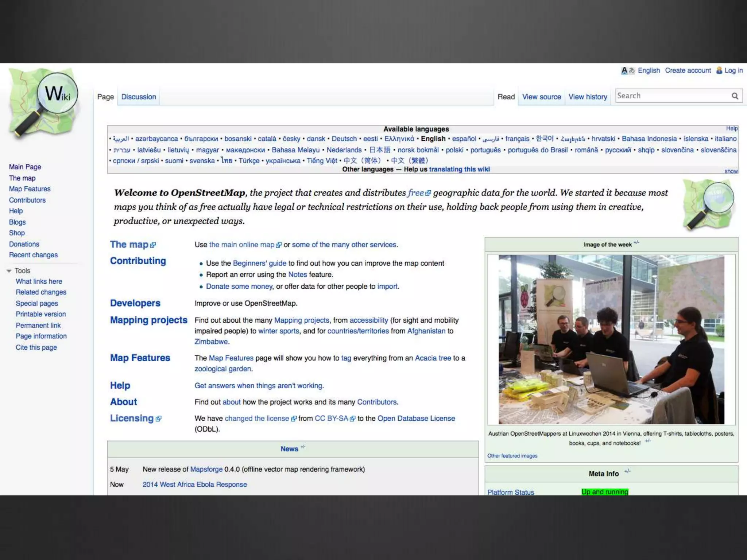The image size is (747, 560).
Task: Open the Image of the week photo
Action: [x=611, y=339]
